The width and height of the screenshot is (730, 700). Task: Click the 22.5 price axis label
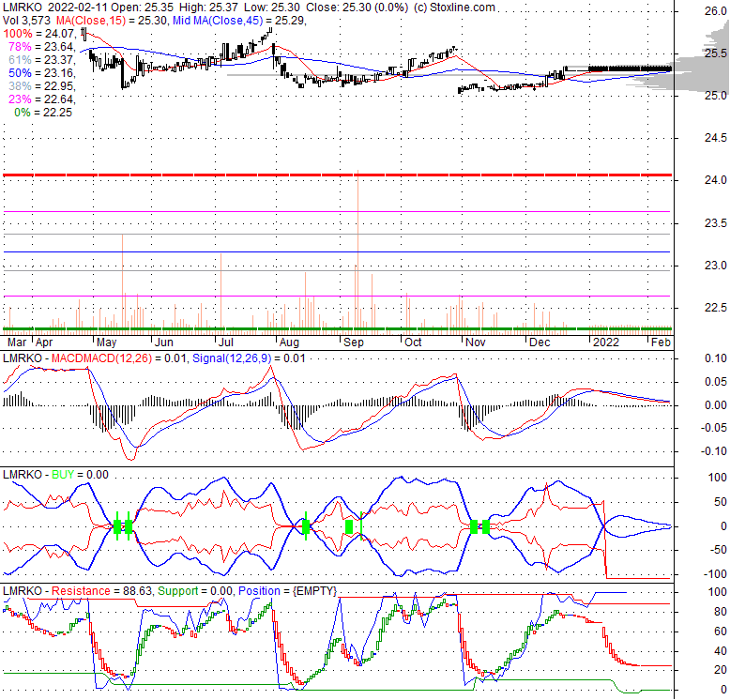[x=716, y=308]
